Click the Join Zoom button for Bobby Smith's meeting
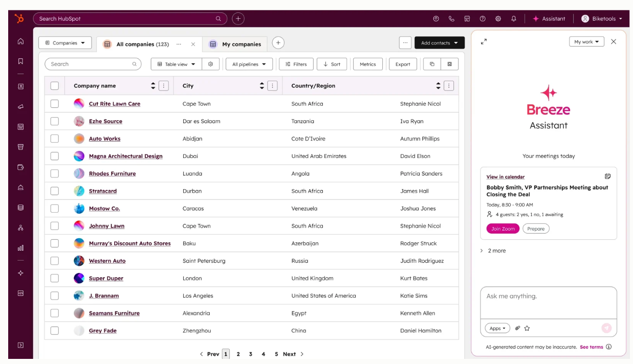This screenshot has width=633, height=364. pos(503,229)
